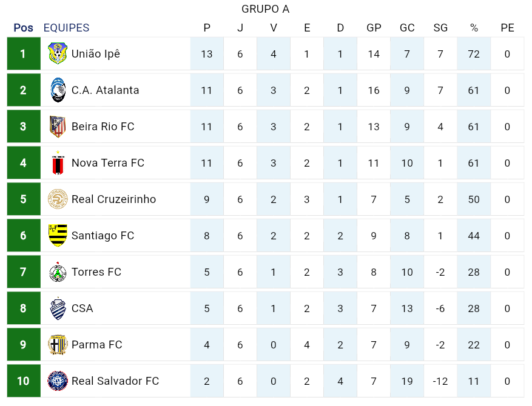
Task: Click the Beira Rio FC crest
Action: pyautogui.click(x=58, y=127)
